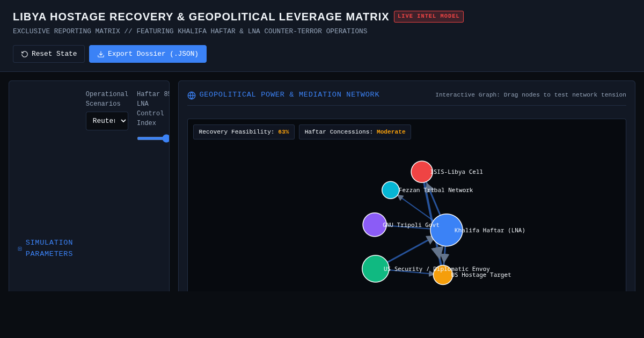The height and width of the screenshot is (338, 644).
Task: Click the Geopolitical Power & Mediation Network heading
Action: click(x=289, y=95)
